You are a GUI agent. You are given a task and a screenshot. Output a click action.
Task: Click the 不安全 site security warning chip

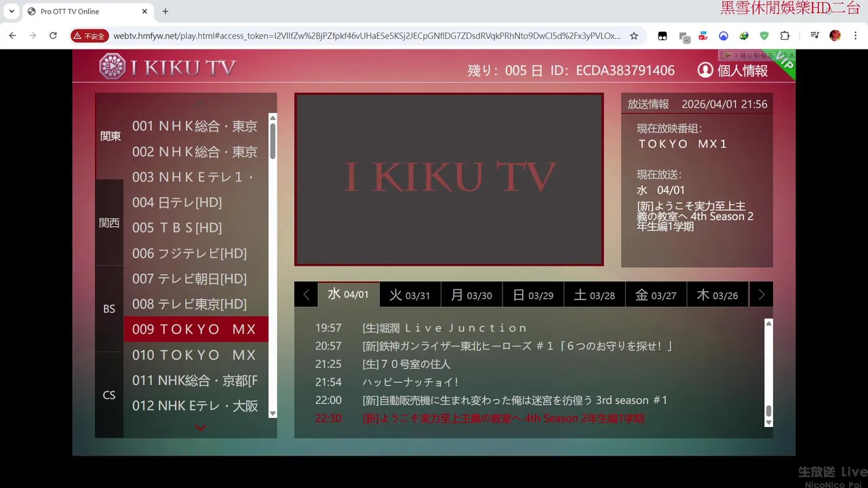point(89,36)
